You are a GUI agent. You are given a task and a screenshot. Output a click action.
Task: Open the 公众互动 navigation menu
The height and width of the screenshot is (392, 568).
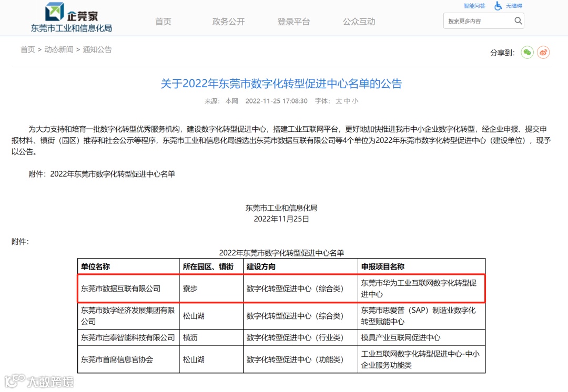(359, 22)
